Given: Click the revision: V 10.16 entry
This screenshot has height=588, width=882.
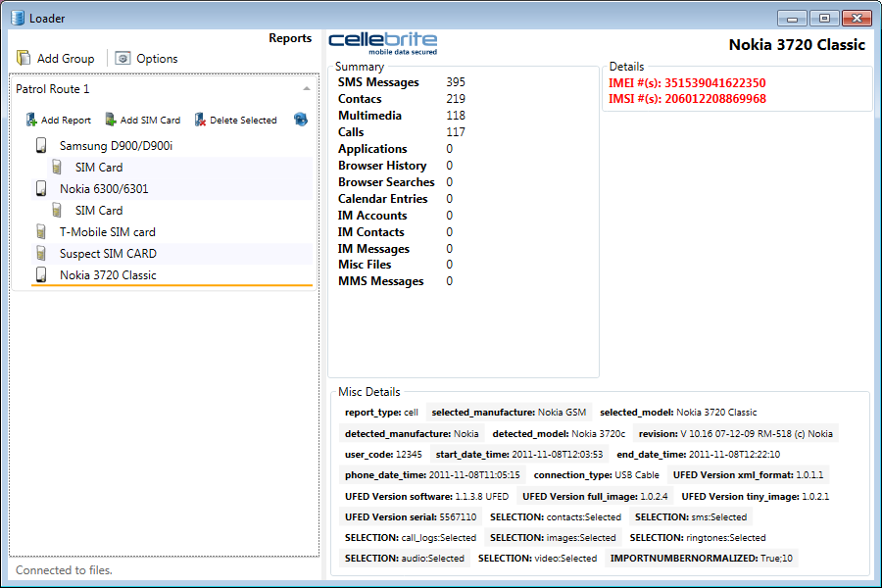Looking at the screenshot, I should (736, 434).
